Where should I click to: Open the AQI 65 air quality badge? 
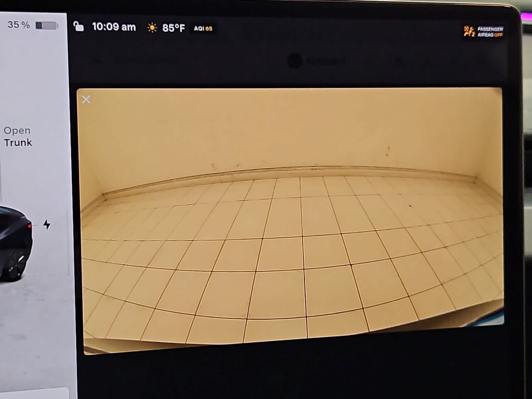click(x=203, y=29)
